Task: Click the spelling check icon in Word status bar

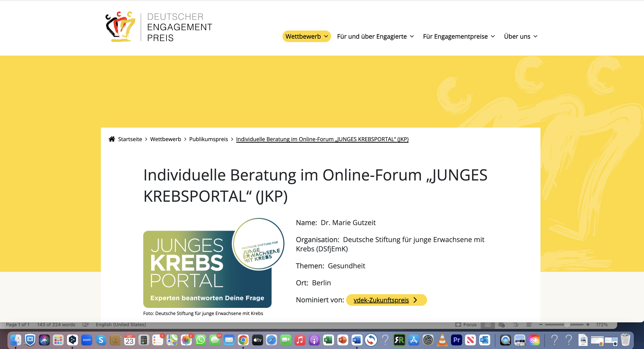Action: [x=86, y=324]
